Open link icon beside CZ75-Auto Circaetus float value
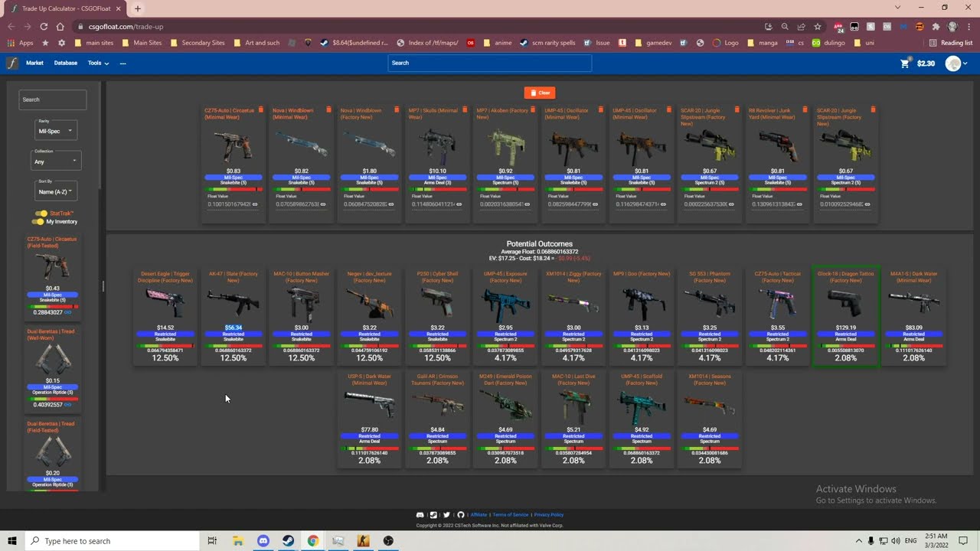Viewport: 980px width, 551px height. (x=255, y=204)
